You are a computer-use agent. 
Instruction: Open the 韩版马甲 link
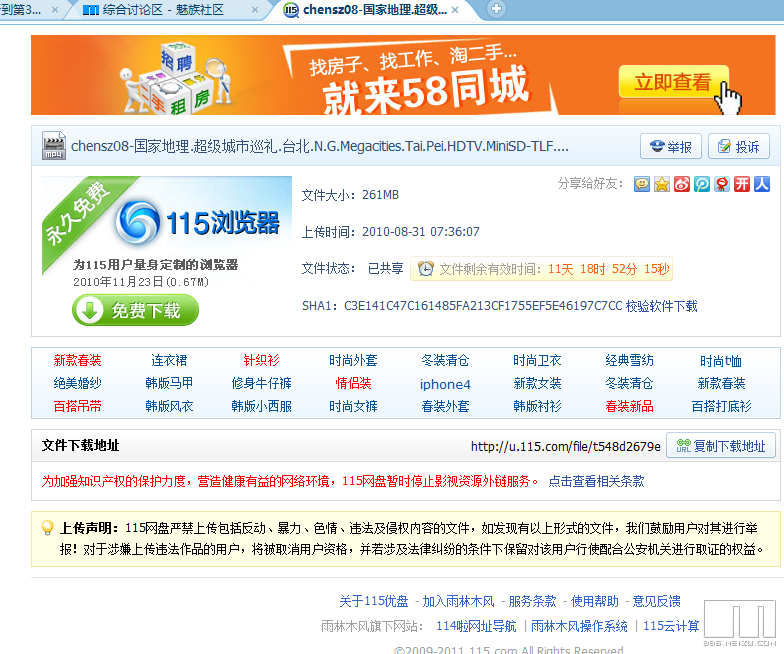(169, 383)
